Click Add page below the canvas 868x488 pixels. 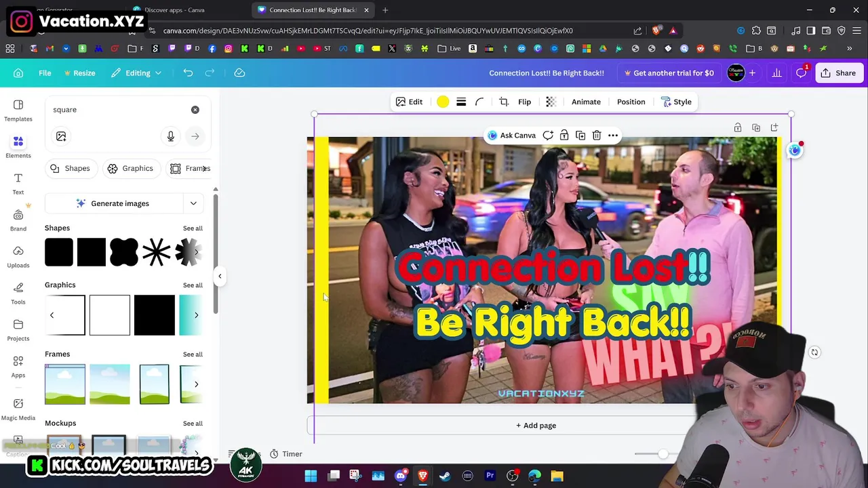pos(536,426)
